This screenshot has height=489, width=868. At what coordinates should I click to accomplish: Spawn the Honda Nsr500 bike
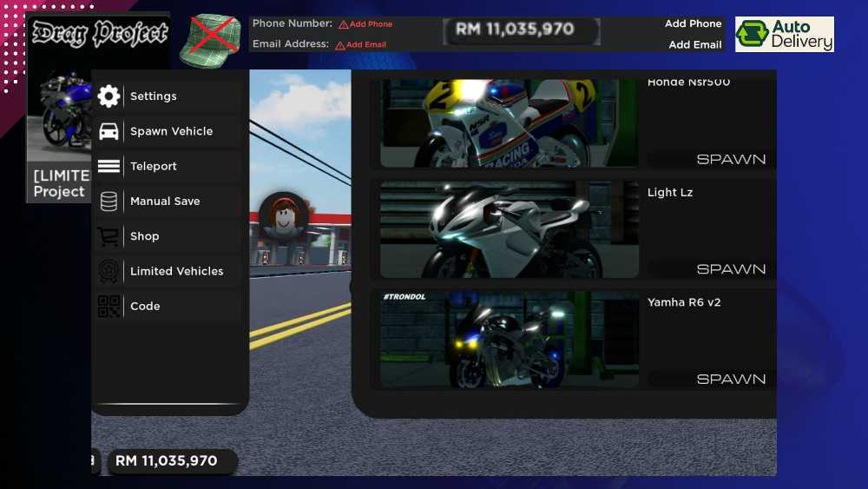click(731, 160)
